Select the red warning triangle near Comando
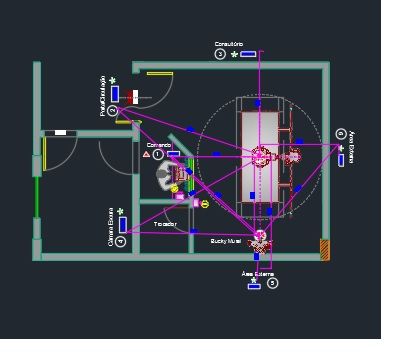This screenshot has height=360, width=416. [x=146, y=154]
